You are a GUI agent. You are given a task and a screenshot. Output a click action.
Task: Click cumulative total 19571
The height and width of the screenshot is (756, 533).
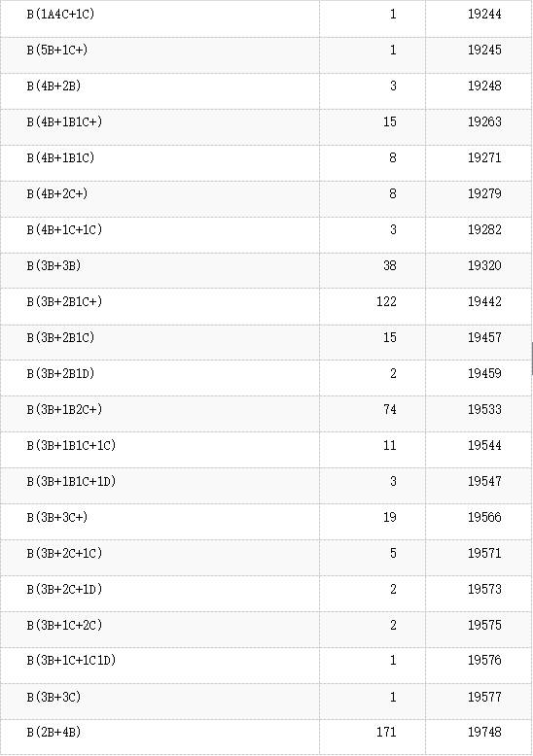point(484,553)
